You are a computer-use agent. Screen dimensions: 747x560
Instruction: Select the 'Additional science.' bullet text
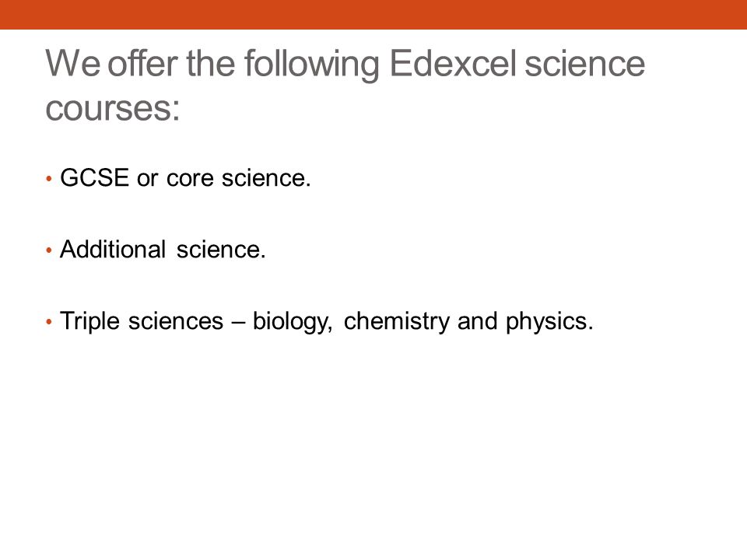coord(163,249)
